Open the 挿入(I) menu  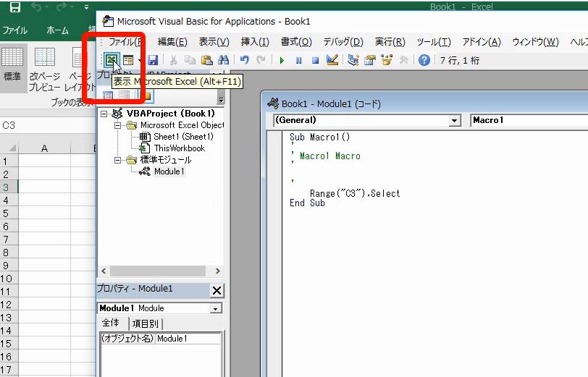coord(255,41)
